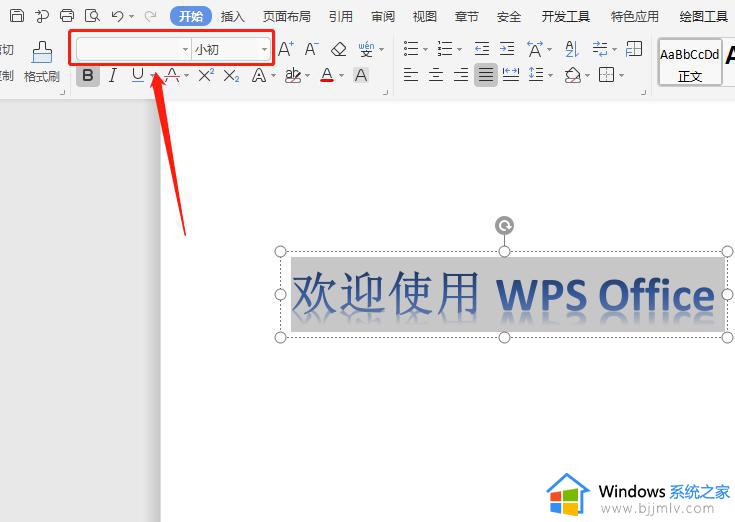Expand the font color dropdown arrow

pyautogui.click(x=342, y=75)
